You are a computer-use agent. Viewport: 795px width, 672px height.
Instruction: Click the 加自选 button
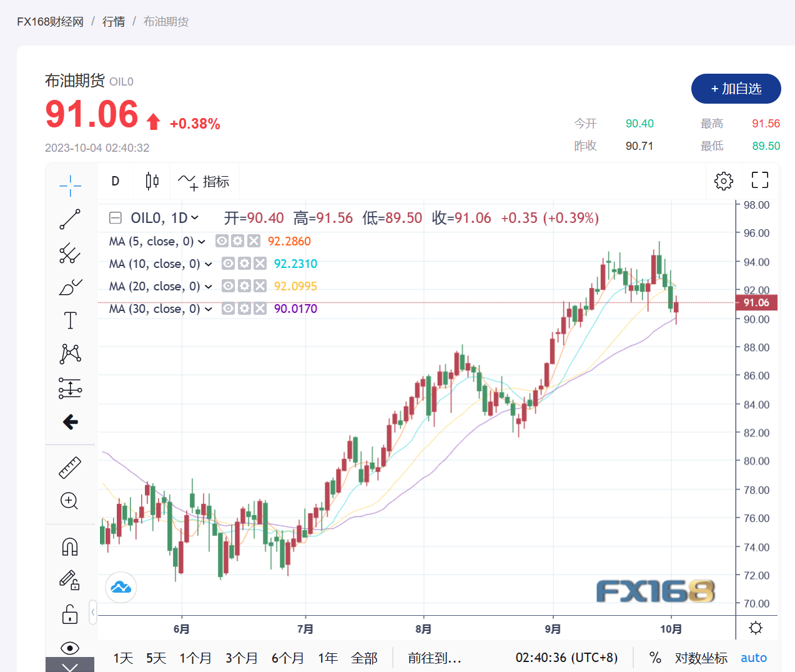[736, 89]
